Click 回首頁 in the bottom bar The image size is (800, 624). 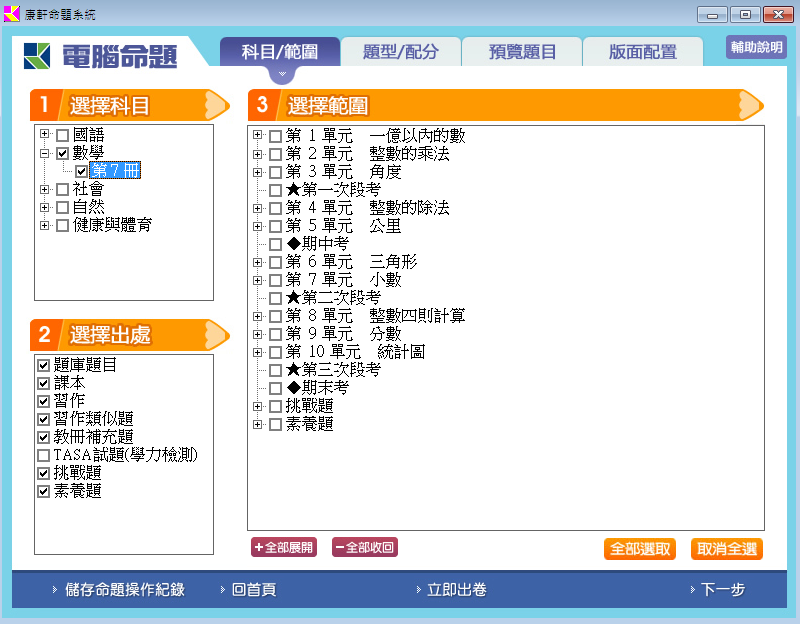tap(253, 590)
